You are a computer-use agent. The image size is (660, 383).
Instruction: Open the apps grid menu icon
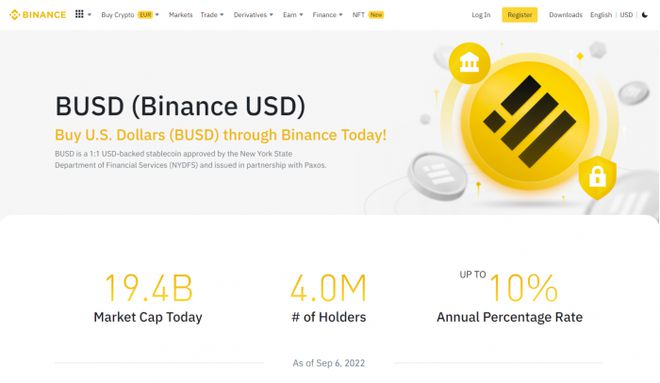pos(79,14)
